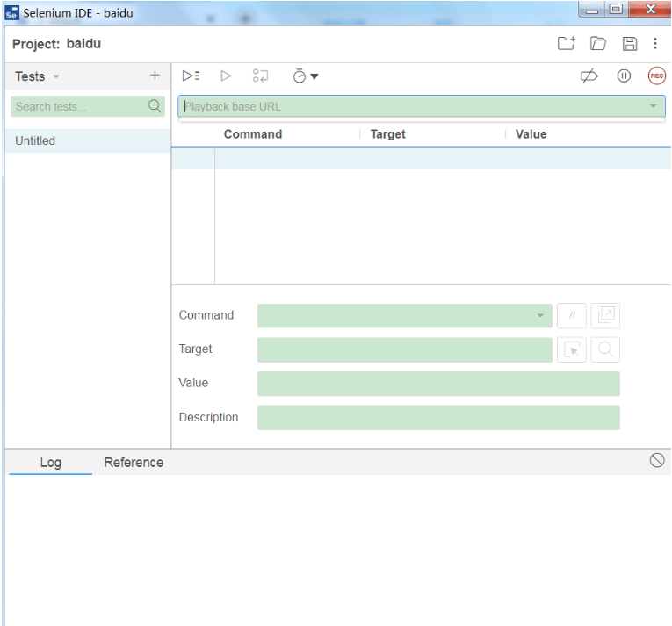
Task: Switch to the Reference tab
Action: click(x=134, y=463)
